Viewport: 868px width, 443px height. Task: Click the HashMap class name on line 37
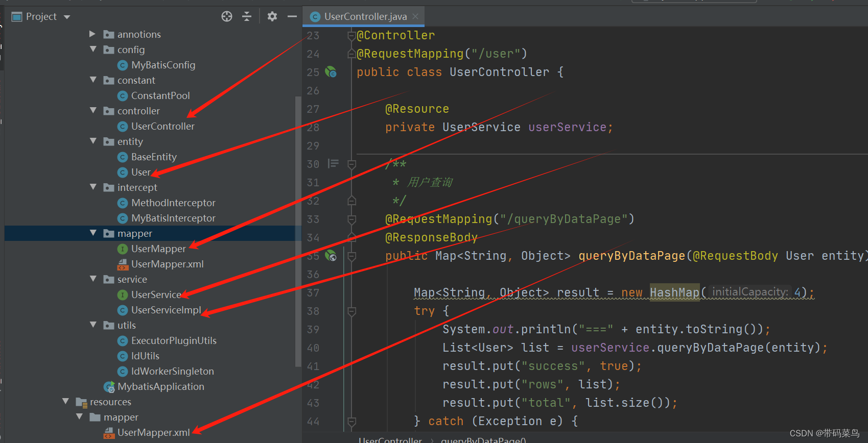click(x=674, y=292)
